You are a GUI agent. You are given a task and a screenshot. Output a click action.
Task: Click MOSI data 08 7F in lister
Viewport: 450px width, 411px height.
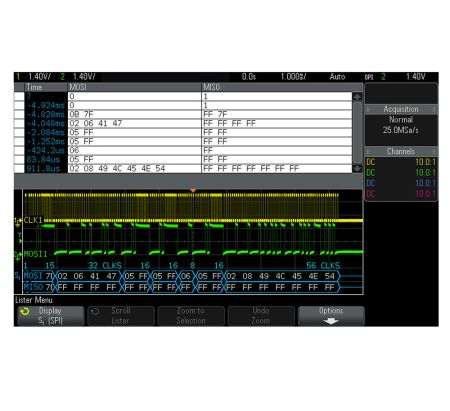point(81,114)
